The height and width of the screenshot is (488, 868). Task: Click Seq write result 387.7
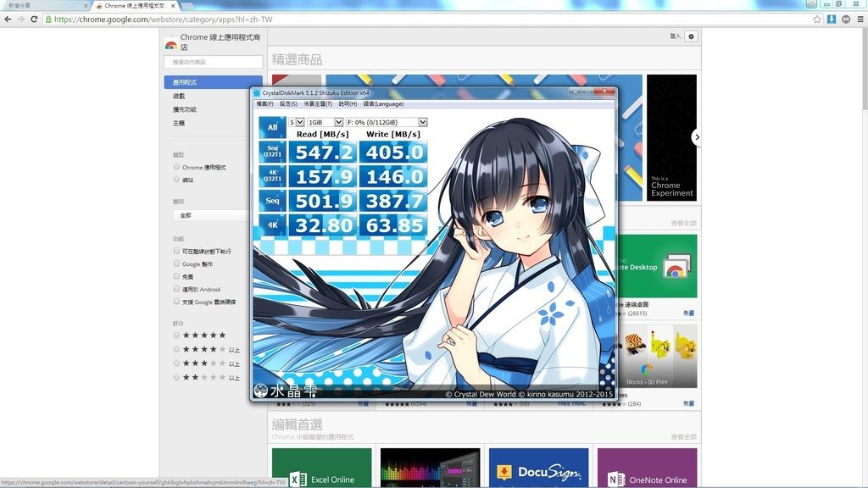point(393,201)
